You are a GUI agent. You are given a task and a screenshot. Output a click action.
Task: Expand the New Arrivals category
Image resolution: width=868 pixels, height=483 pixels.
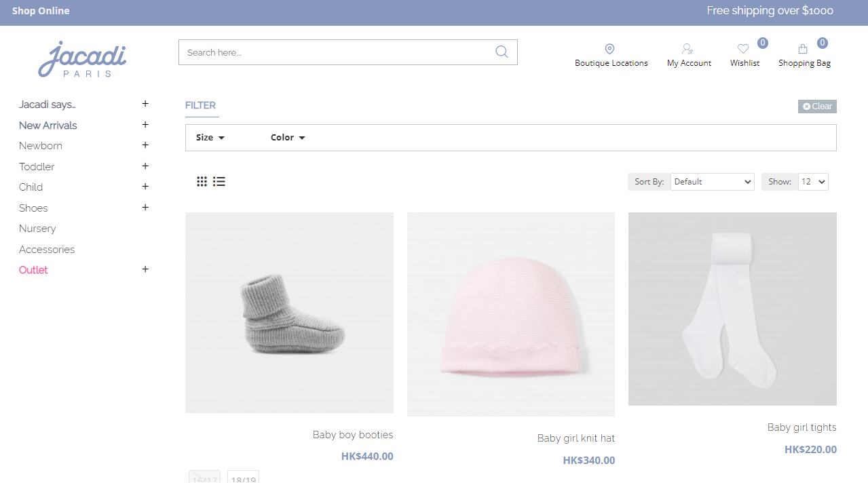145,125
